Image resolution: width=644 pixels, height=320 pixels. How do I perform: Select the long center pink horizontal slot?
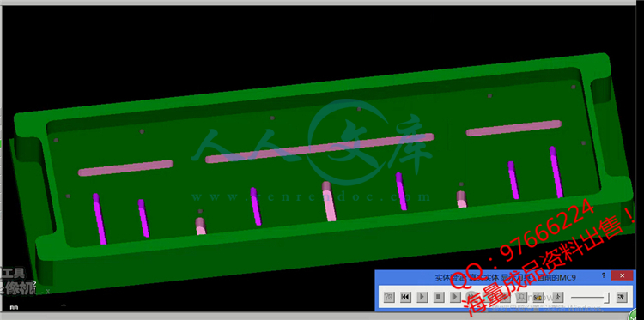pos(320,148)
